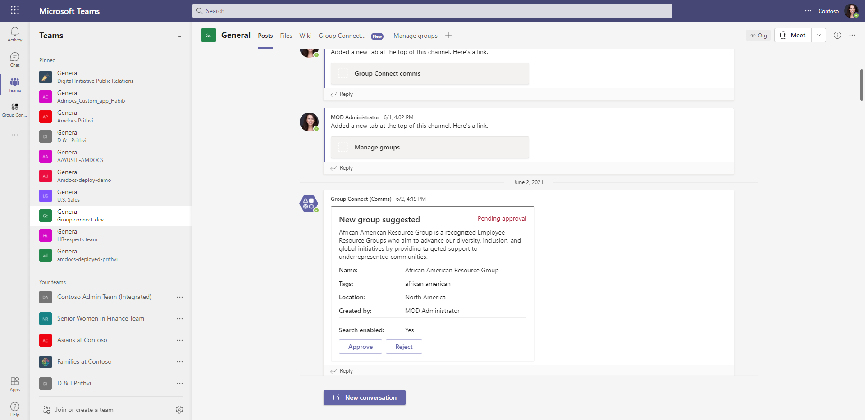The image size is (868, 420).
Task: Click Group Connect (Comms) bot avatar
Action: tap(309, 203)
